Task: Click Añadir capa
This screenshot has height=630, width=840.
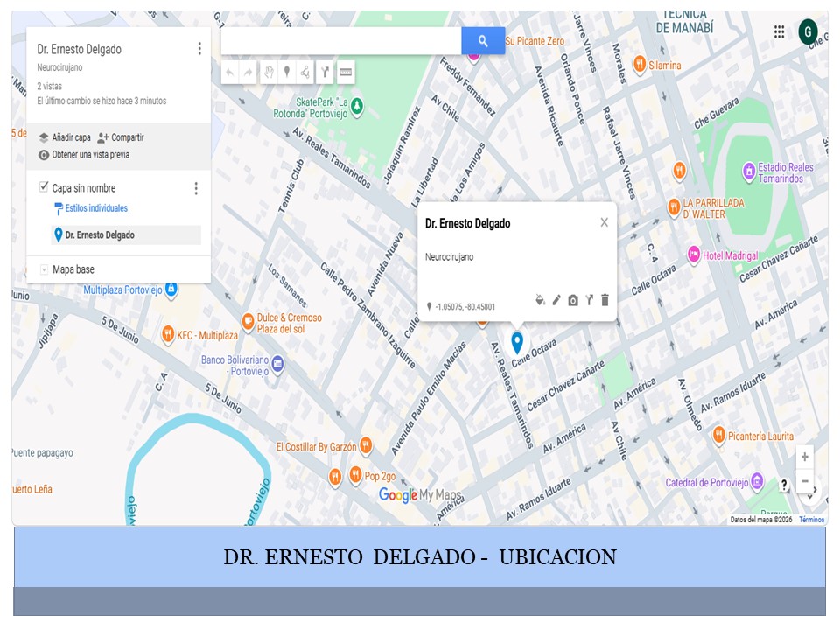Action: tap(65, 137)
